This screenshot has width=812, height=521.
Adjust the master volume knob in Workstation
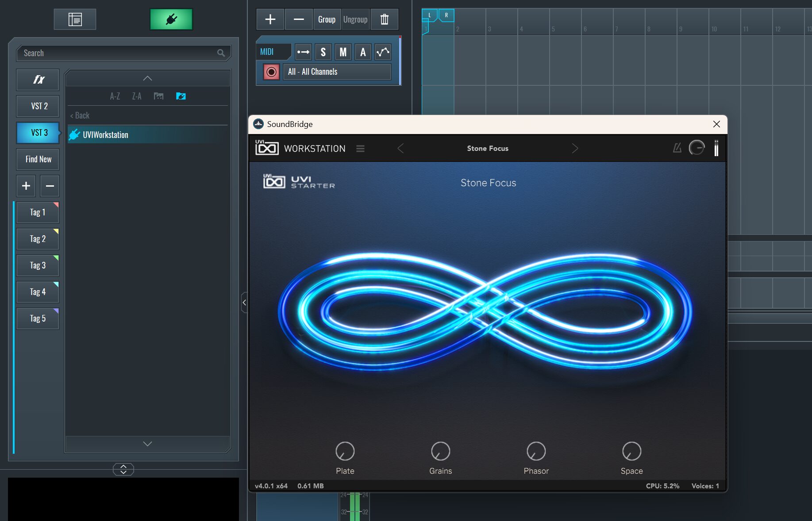point(697,148)
